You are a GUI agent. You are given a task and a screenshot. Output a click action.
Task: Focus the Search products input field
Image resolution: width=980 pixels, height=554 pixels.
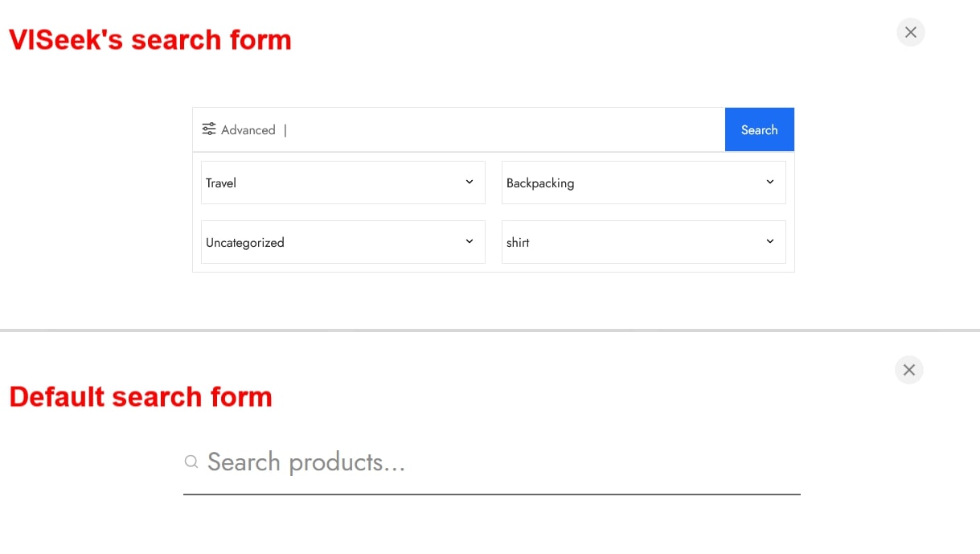click(x=498, y=462)
